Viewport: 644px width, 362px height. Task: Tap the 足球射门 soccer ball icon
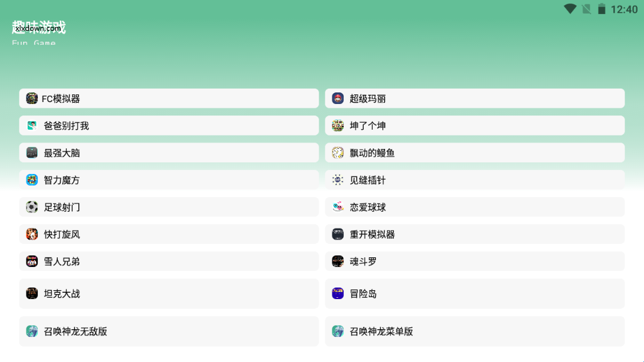(31, 207)
